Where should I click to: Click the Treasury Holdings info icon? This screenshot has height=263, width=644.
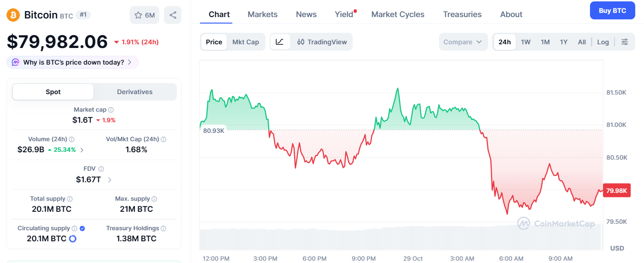pyautogui.click(x=163, y=228)
